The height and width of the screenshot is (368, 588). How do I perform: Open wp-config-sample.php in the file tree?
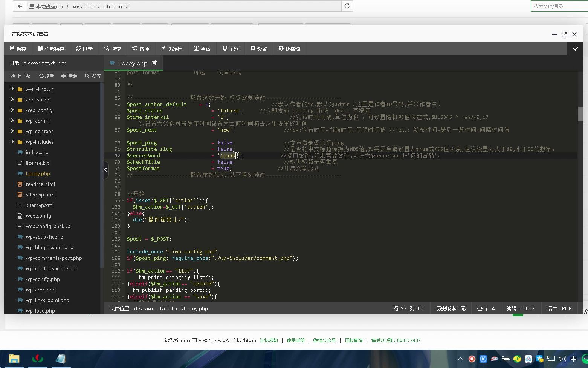52,268
